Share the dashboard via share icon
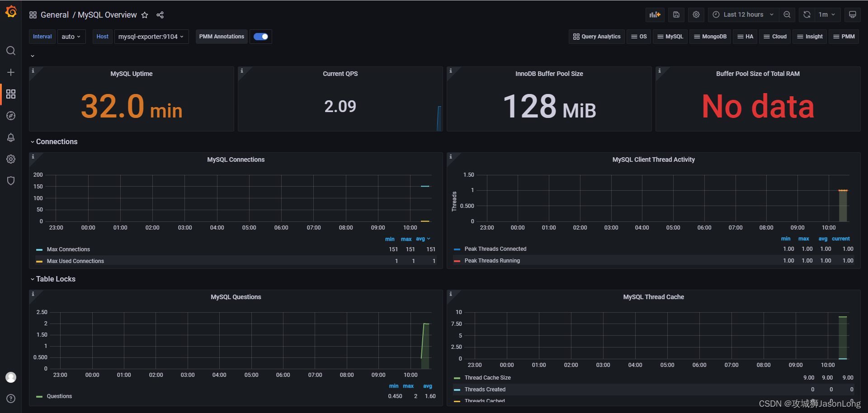This screenshot has height=413, width=868. click(x=160, y=15)
